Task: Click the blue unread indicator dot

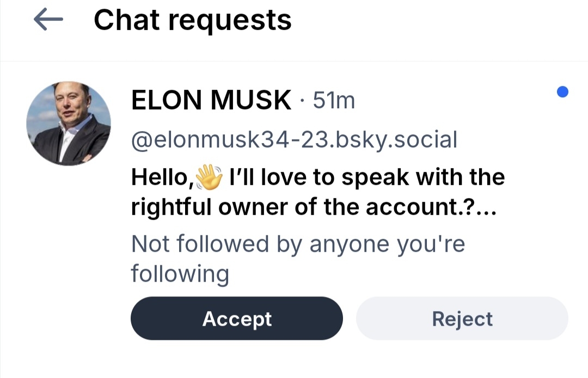Action: pyautogui.click(x=563, y=92)
